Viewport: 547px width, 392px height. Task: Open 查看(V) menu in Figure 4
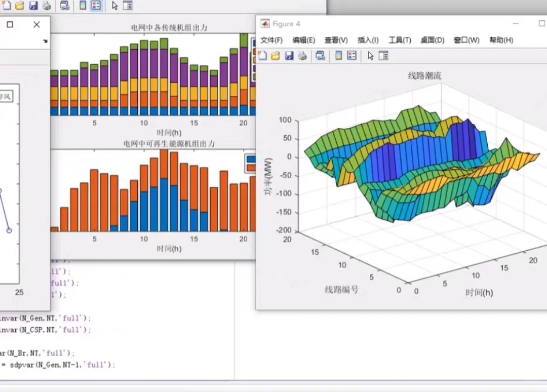point(336,40)
